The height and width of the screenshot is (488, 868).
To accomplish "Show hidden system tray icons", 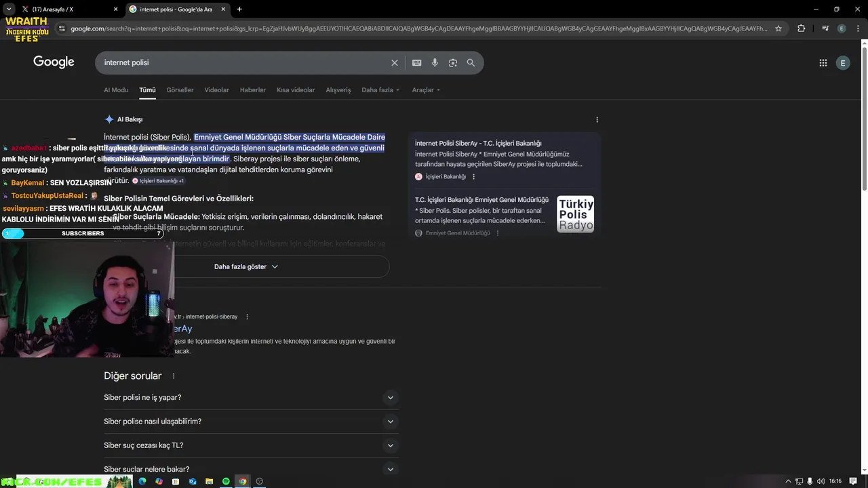I will click(x=788, y=481).
